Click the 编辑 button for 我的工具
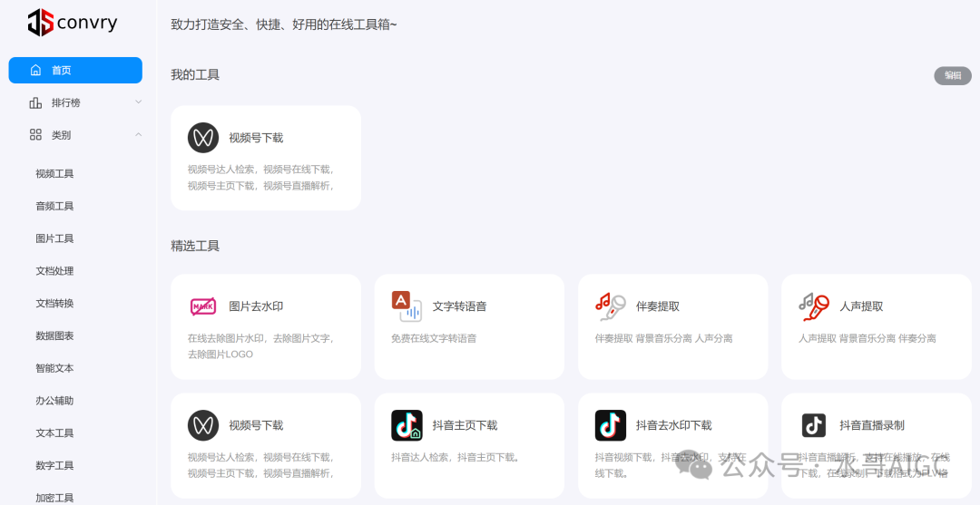The image size is (980, 505). pos(953,75)
